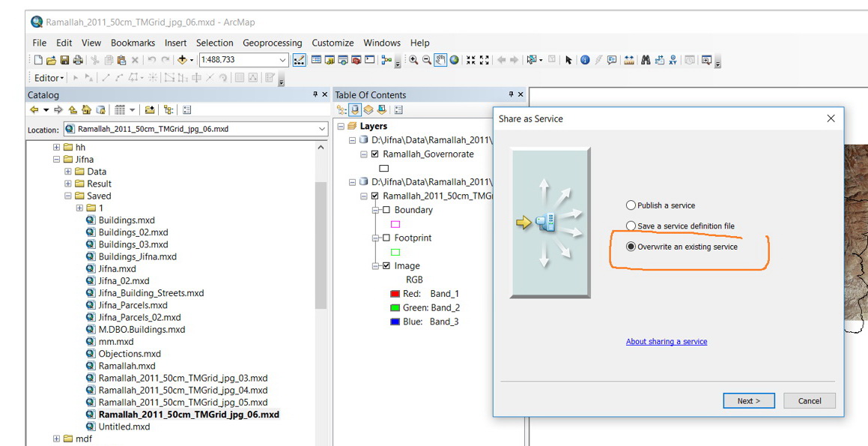868x446 pixels.
Task: Select the Pan hand tool
Action: [x=440, y=60]
